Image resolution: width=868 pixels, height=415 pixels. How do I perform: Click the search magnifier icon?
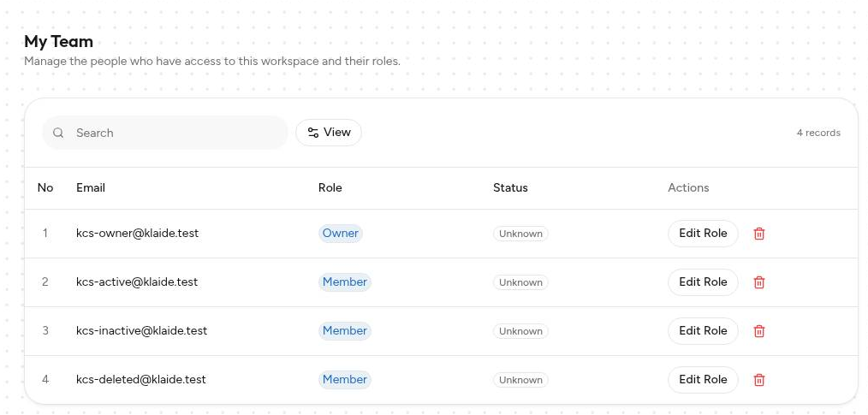tap(58, 133)
